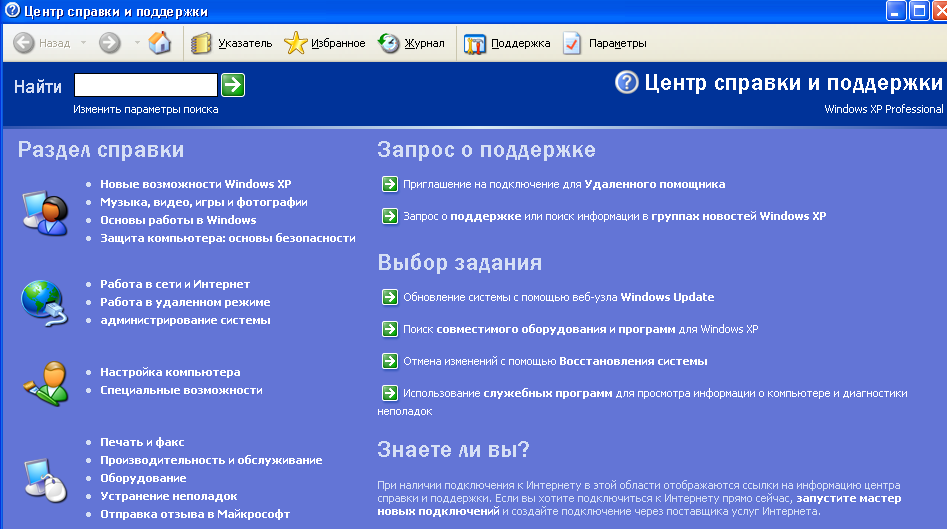Open администрирование системы topic
947x529 pixels.
point(185,321)
